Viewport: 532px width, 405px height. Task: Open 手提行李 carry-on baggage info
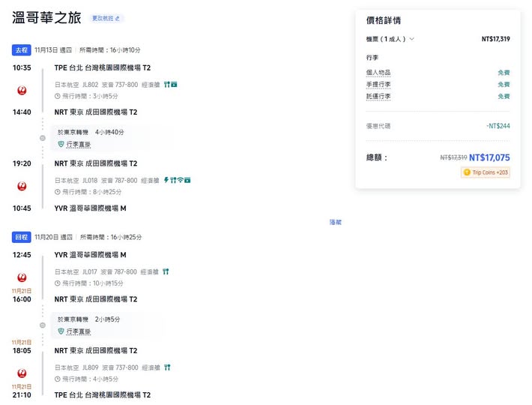point(378,85)
